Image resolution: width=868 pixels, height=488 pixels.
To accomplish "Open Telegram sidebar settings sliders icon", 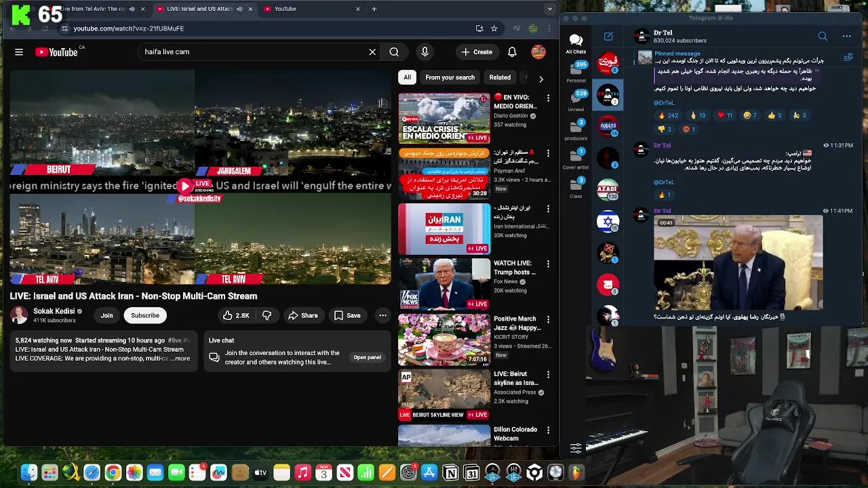I will [x=576, y=448].
